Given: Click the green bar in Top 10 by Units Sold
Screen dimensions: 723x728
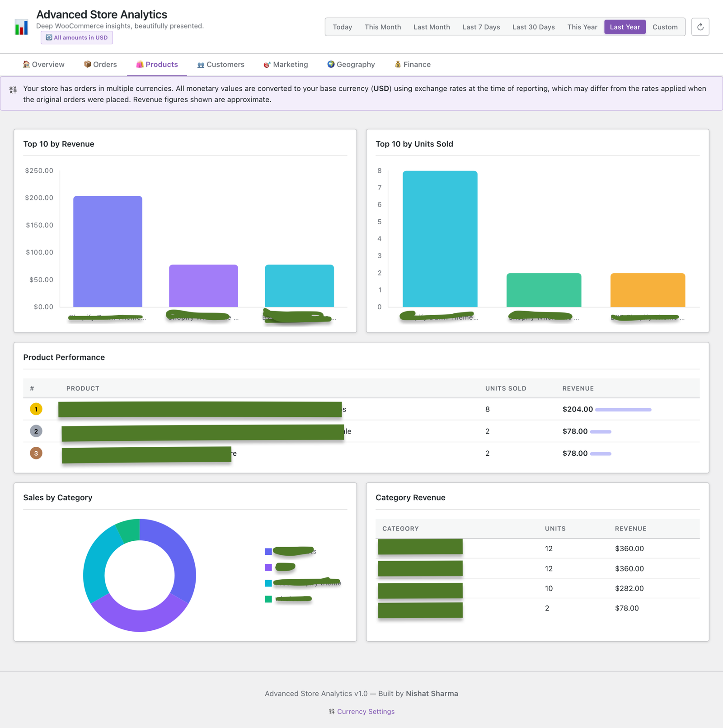Looking at the screenshot, I should point(544,290).
